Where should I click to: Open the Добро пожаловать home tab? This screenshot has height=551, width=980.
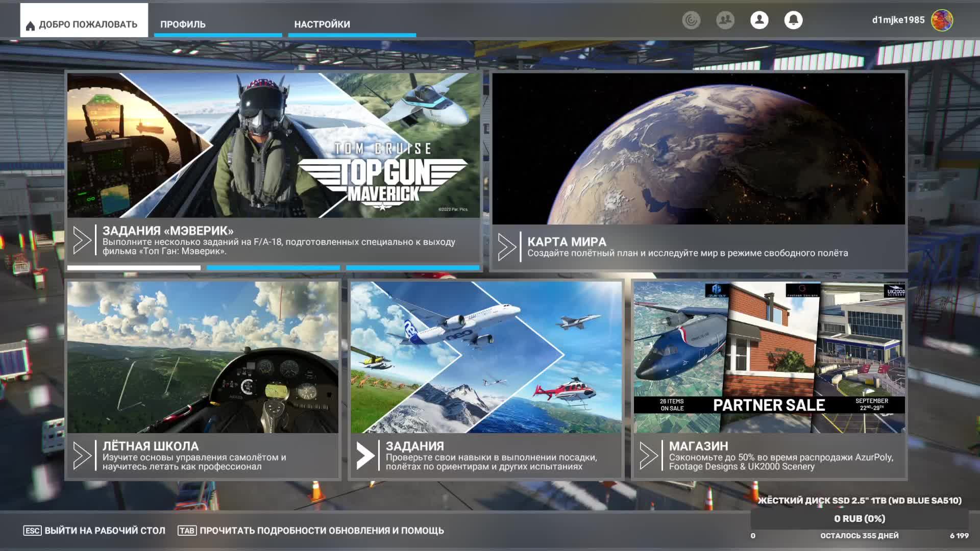[84, 20]
